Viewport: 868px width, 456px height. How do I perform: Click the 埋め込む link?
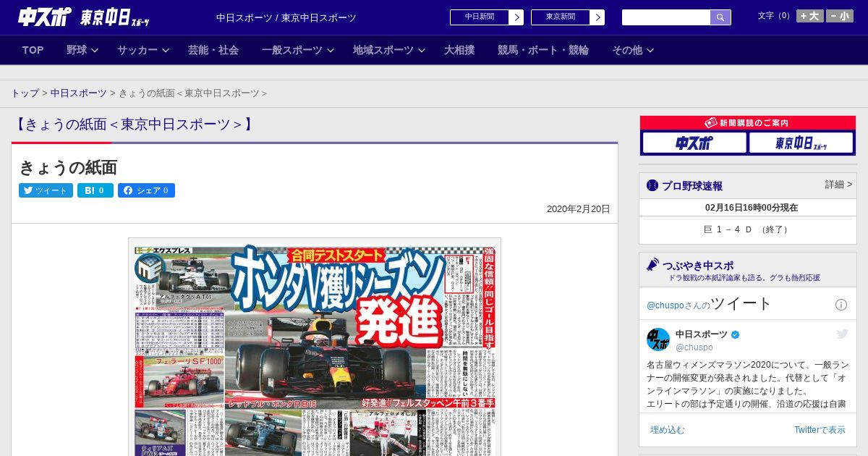[x=667, y=430]
